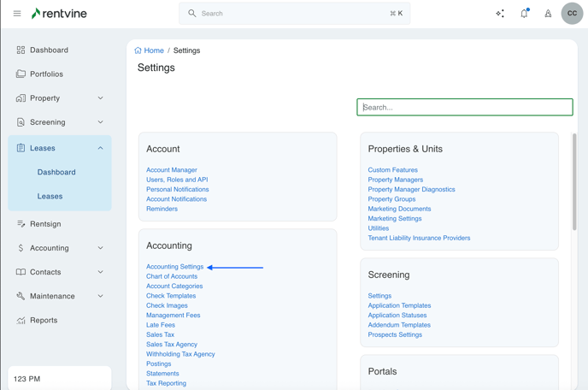Open the AI sparkle assistant icon
Screen dimensions: 588x390
(500, 14)
